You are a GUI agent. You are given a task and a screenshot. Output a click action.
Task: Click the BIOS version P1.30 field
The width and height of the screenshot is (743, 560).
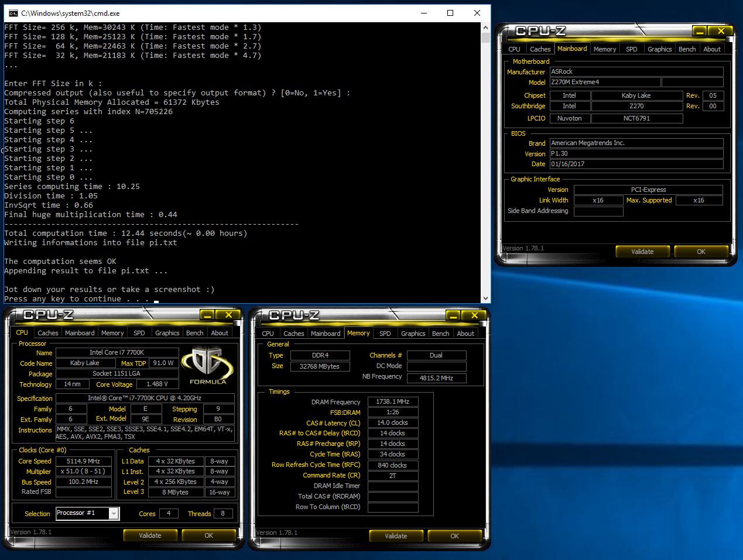coord(636,153)
